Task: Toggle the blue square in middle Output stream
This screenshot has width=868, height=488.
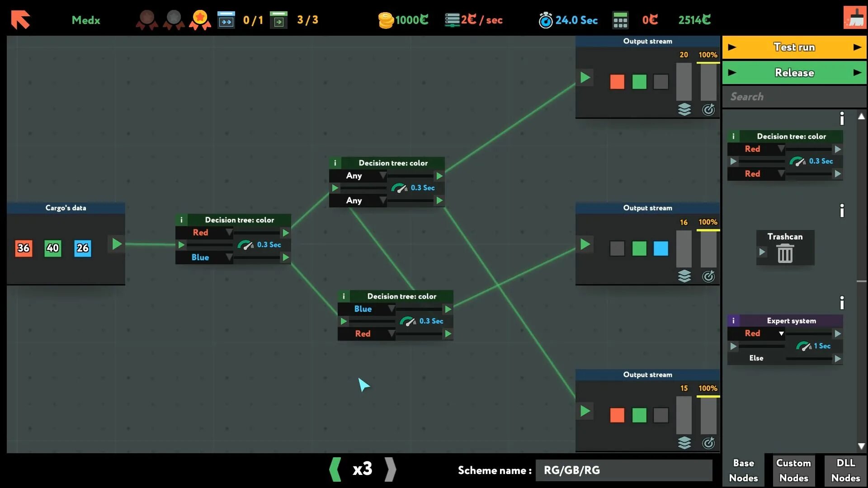Action: [x=660, y=249]
